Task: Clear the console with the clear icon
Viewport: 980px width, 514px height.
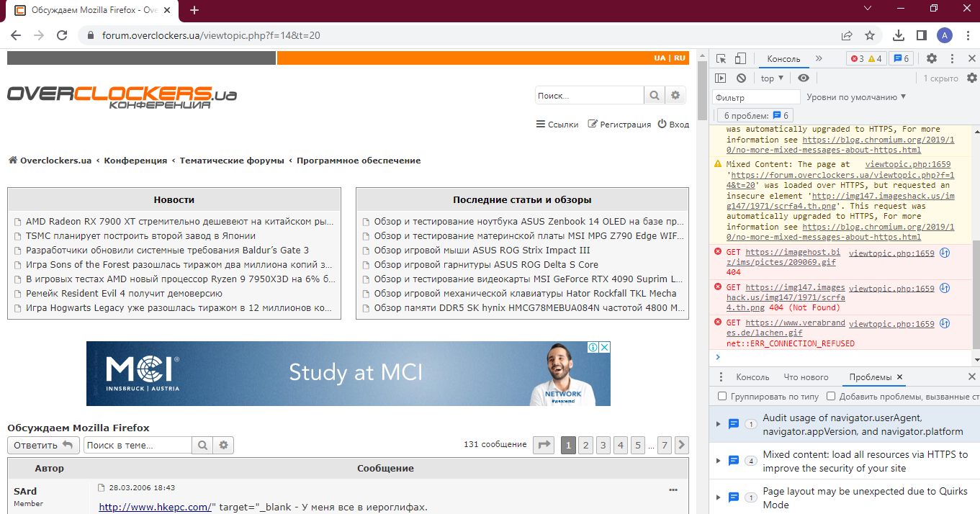Action: coord(741,78)
